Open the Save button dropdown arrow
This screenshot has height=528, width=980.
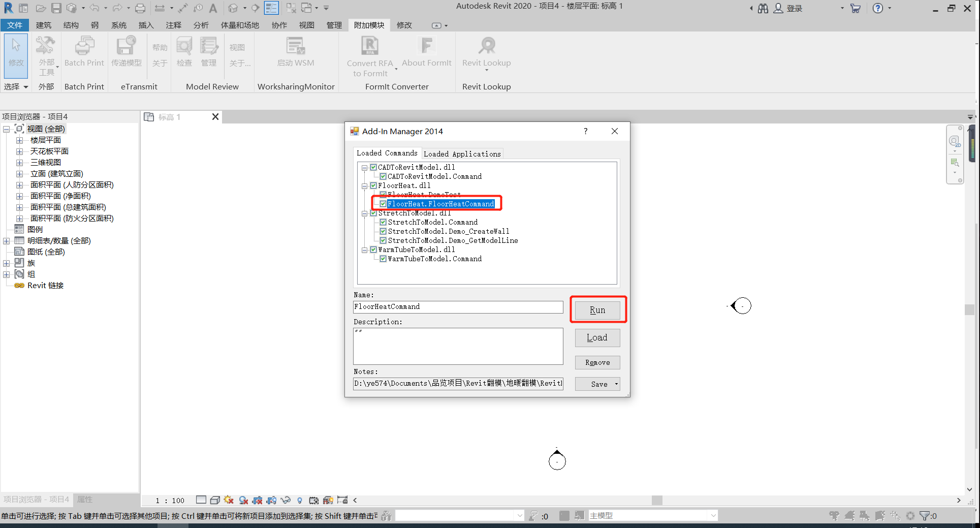616,384
